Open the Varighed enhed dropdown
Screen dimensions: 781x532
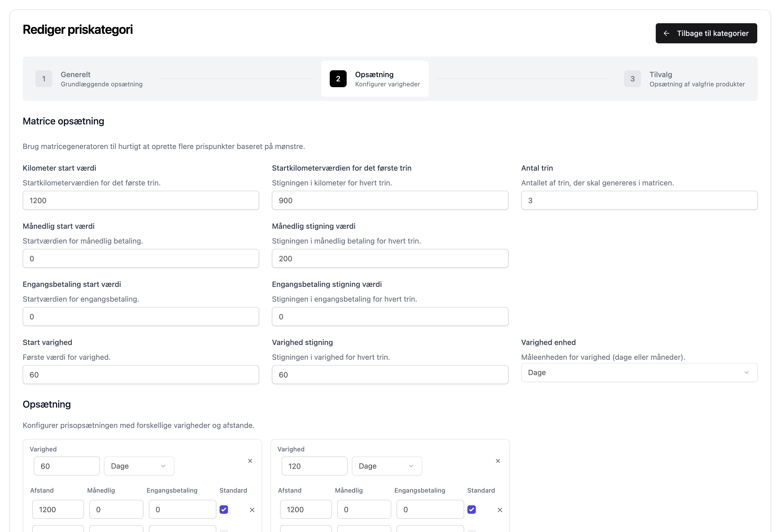click(639, 372)
